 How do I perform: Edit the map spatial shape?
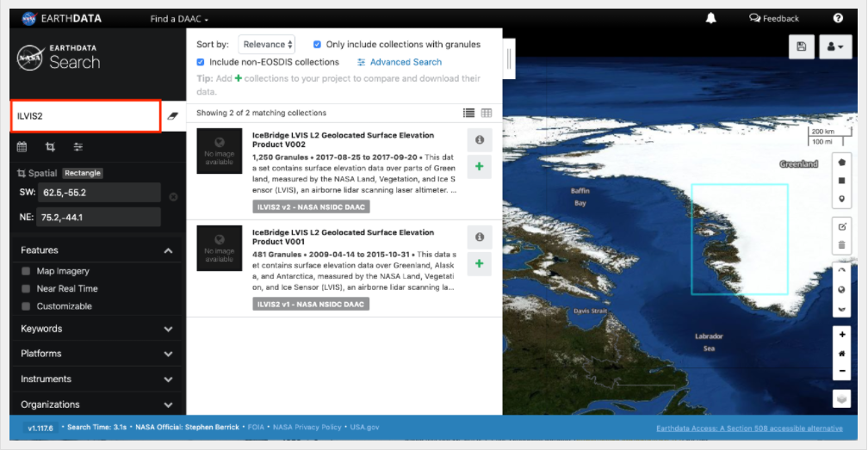pos(842,226)
